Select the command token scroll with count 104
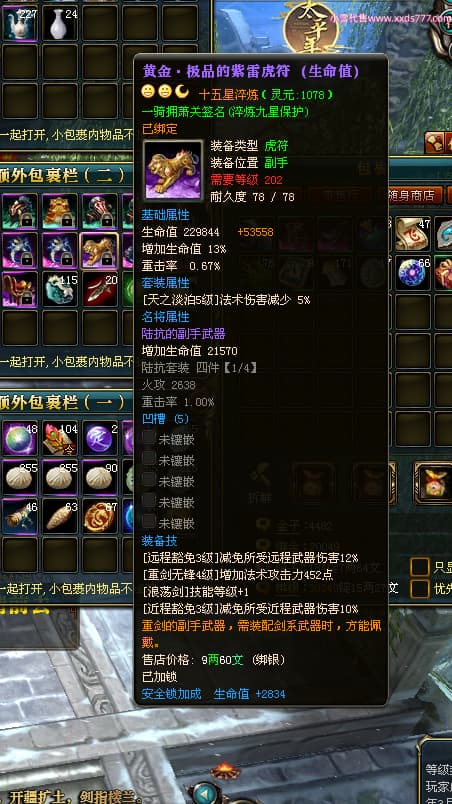 [60, 438]
